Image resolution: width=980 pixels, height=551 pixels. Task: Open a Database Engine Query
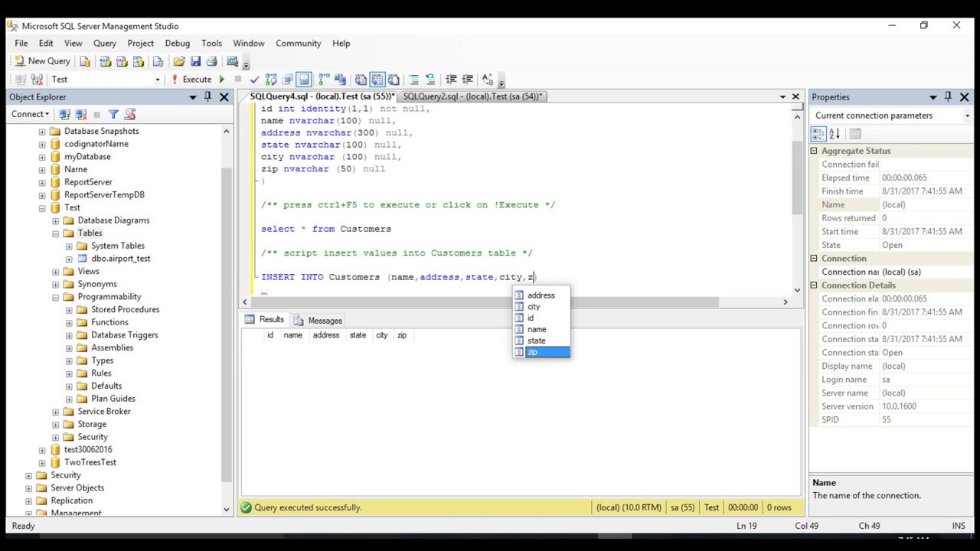pyautogui.click(x=85, y=61)
